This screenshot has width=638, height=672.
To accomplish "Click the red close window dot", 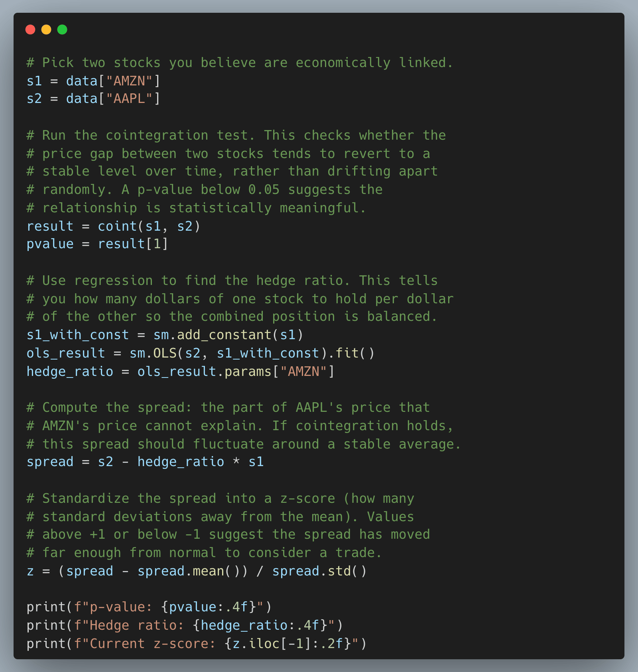I will [30, 30].
